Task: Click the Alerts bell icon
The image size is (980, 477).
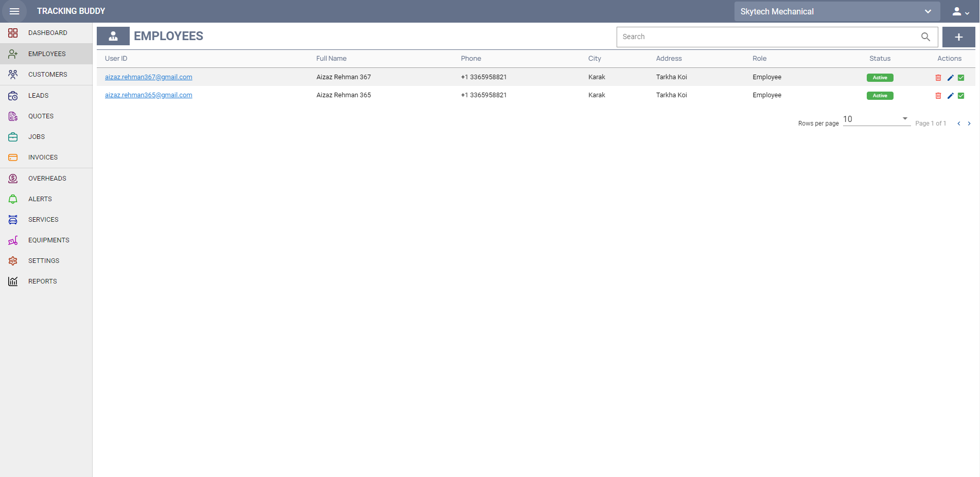Action: tap(13, 199)
